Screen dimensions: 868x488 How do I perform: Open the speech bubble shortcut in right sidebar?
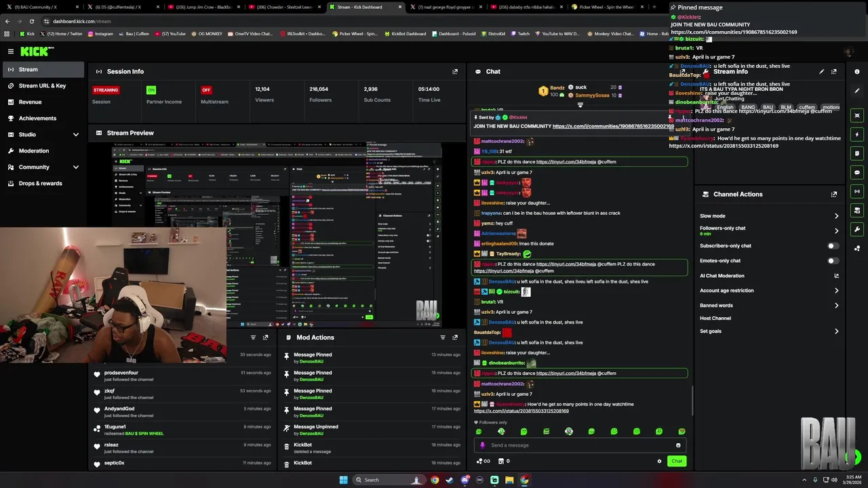pos(857,172)
